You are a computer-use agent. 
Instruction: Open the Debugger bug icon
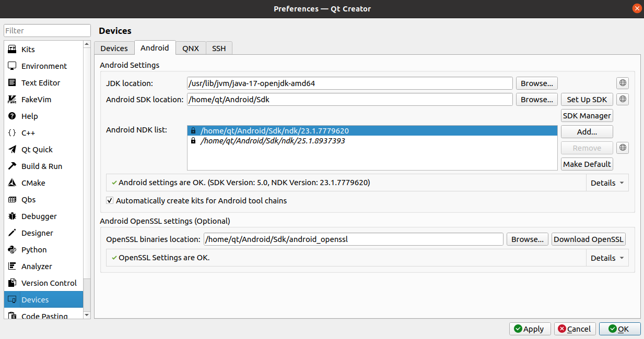tap(12, 216)
